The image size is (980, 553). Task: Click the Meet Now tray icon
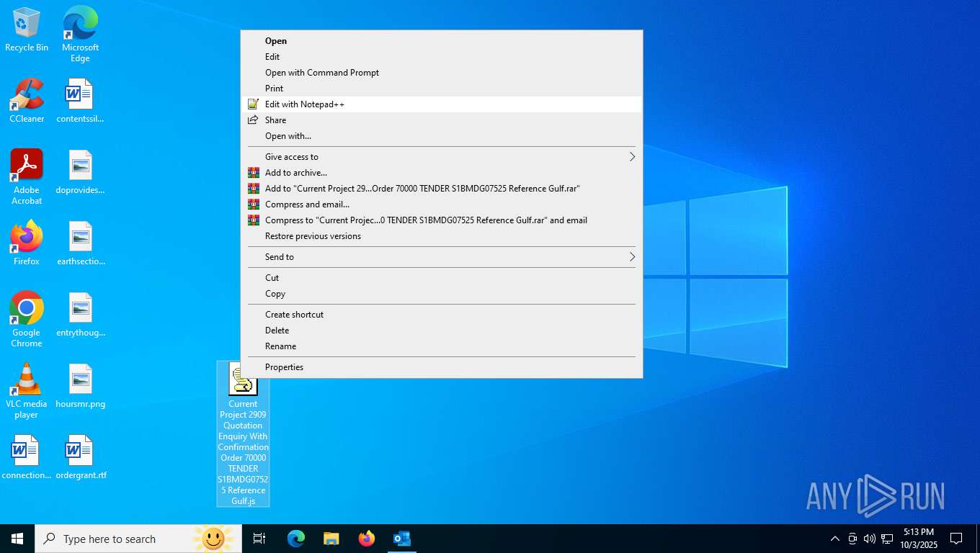[852, 539]
